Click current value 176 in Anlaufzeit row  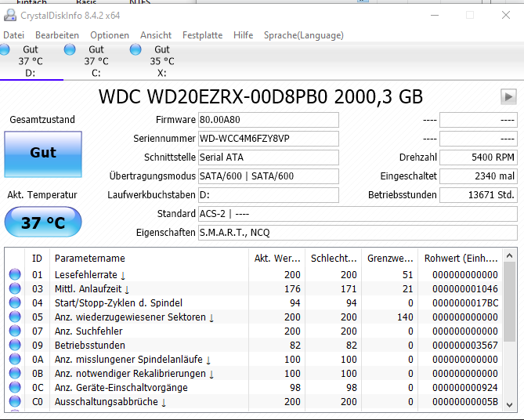coord(292,288)
